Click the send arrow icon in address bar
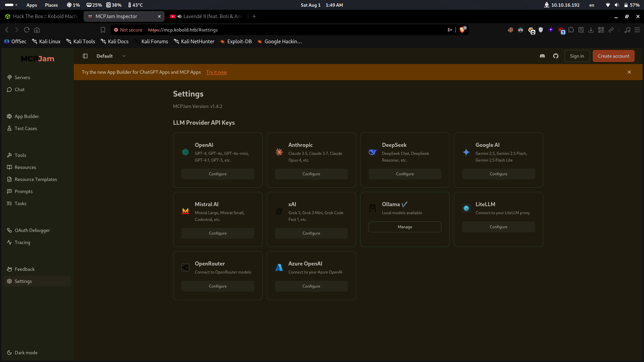This screenshot has height=362, width=644. coord(450,30)
